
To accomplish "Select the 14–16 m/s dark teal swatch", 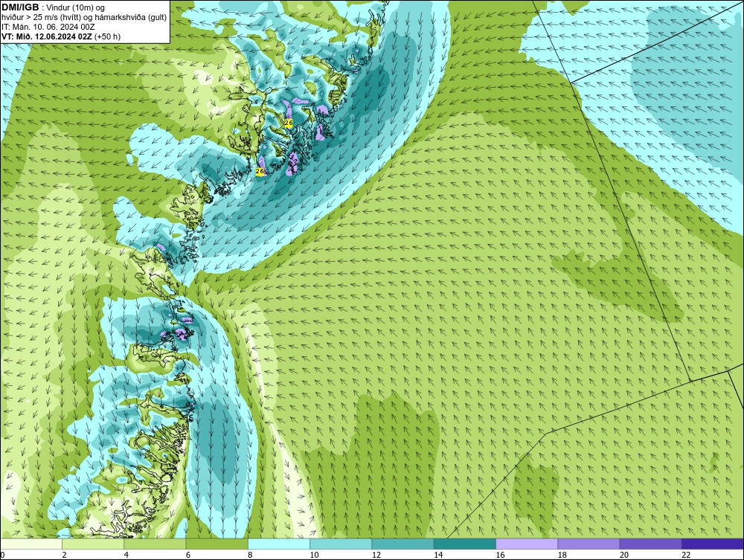I will click(x=465, y=544).
